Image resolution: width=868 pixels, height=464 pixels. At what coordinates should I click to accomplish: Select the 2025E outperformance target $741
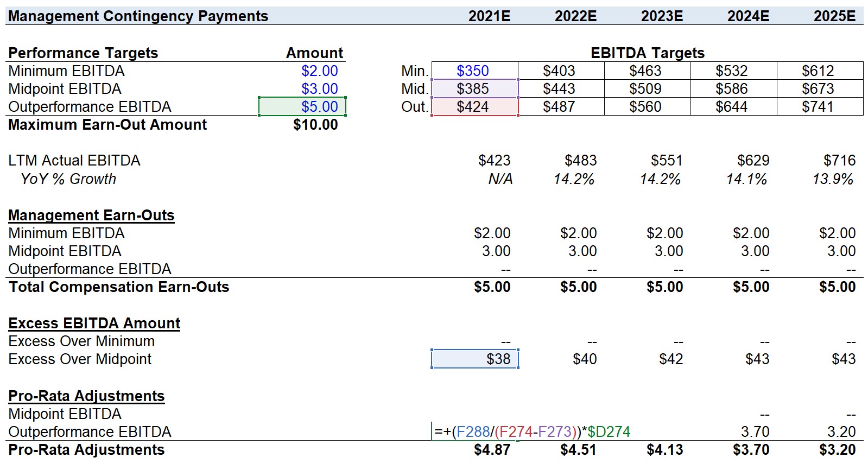point(820,106)
